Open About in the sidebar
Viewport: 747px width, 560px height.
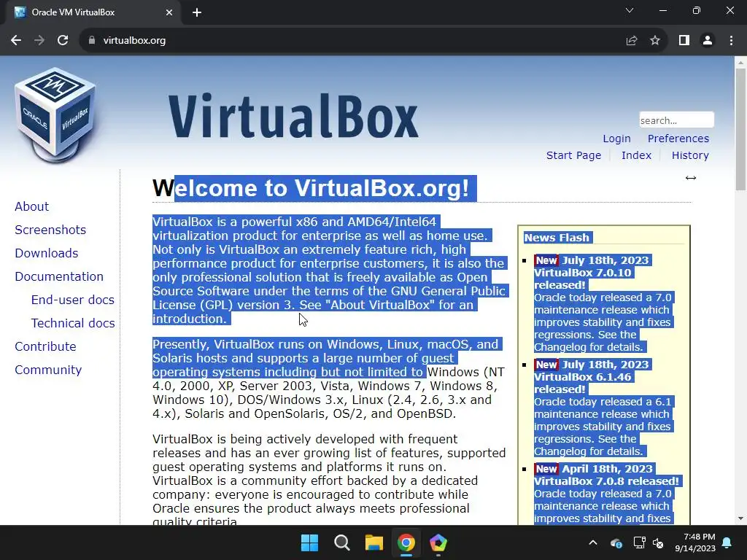[31, 206]
